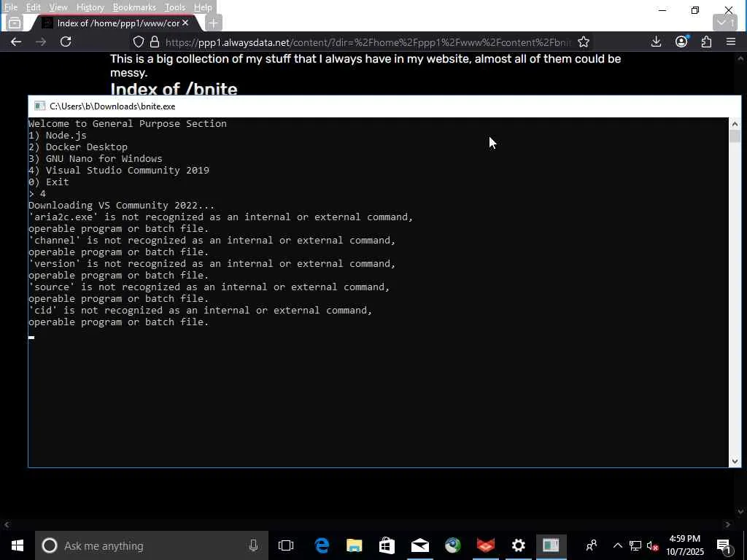Click the page horizontal scrollbar right arrow
This screenshot has height=560, width=747.
point(727,524)
